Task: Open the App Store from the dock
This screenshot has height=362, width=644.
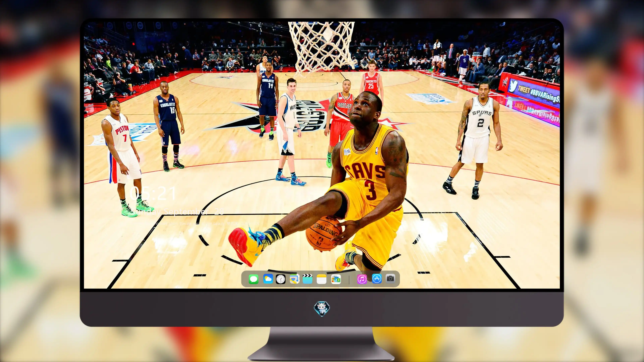Action: point(377,279)
